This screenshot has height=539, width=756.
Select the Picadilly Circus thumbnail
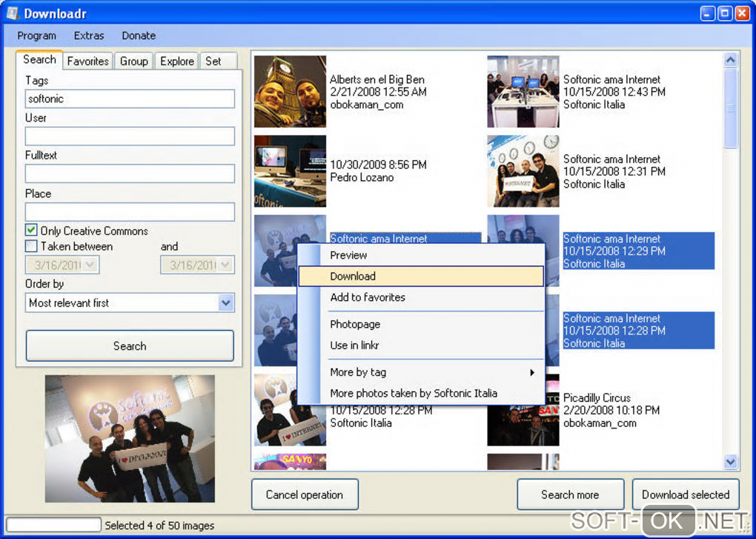[523, 410]
